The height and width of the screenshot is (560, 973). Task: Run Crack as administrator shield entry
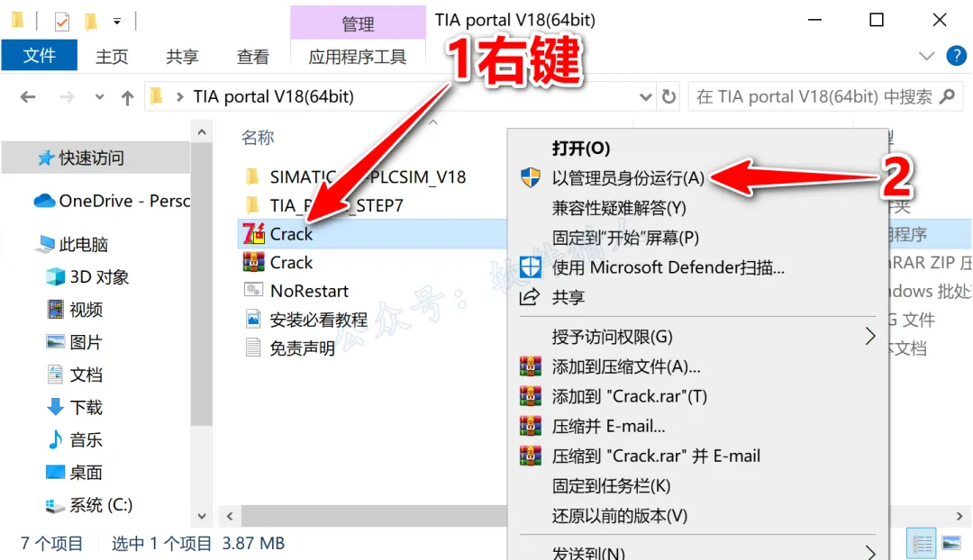pos(627,178)
